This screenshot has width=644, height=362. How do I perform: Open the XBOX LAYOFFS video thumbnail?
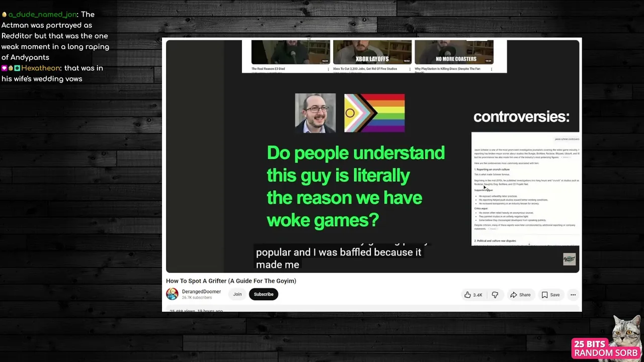coord(372,52)
